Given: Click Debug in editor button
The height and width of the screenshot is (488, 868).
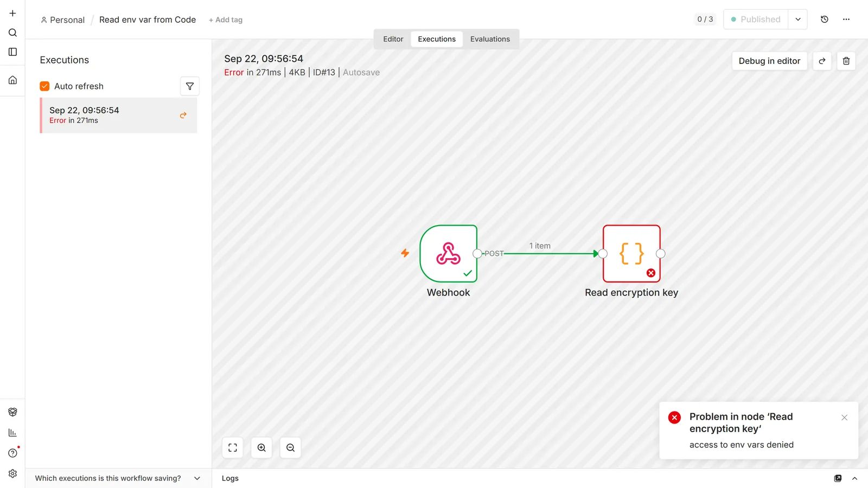Looking at the screenshot, I should tap(769, 61).
